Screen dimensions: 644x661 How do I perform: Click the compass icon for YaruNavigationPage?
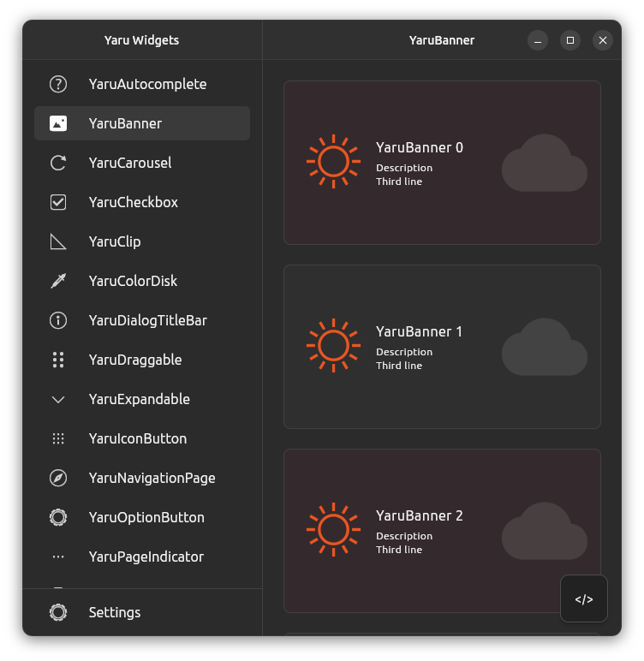58,478
